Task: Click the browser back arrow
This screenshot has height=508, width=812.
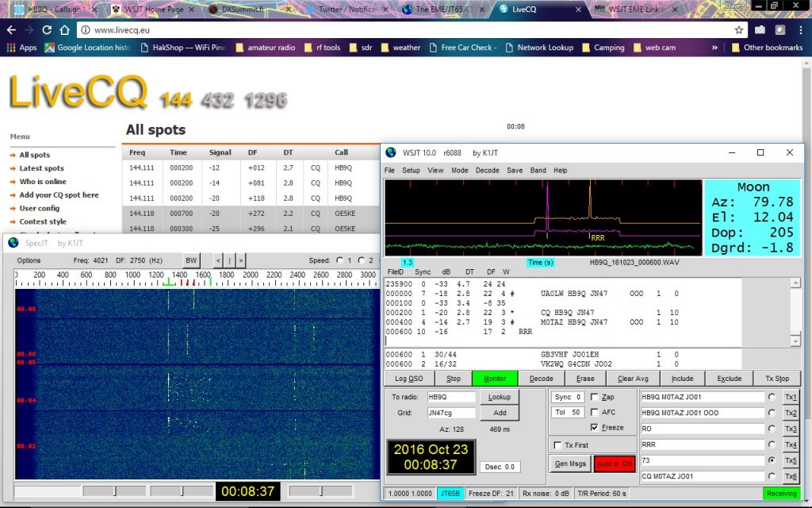Action: click(11, 29)
